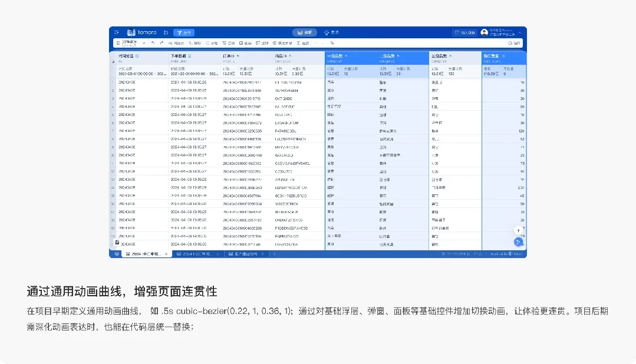Click the icon beside 下单日期 header

tap(189, 56)
